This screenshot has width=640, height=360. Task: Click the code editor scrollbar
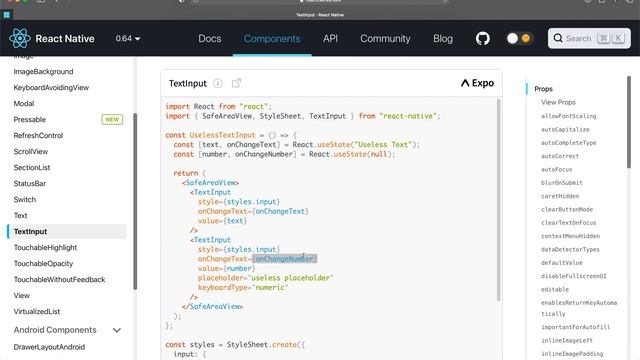pos(498,200)
